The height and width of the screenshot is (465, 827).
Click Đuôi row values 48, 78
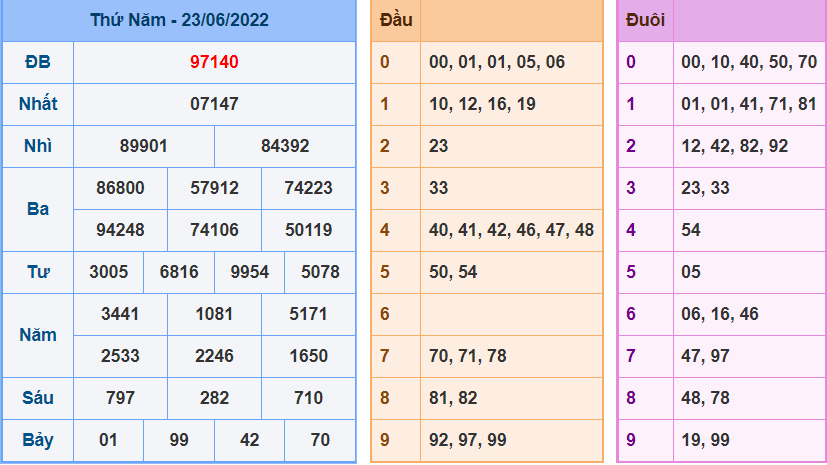[705, 398]
